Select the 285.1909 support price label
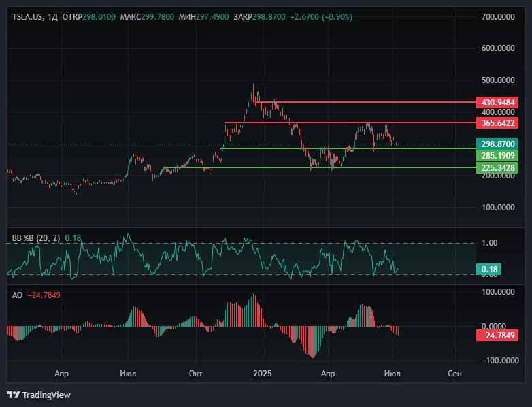532x407 pixels. (x=497, y=156)
